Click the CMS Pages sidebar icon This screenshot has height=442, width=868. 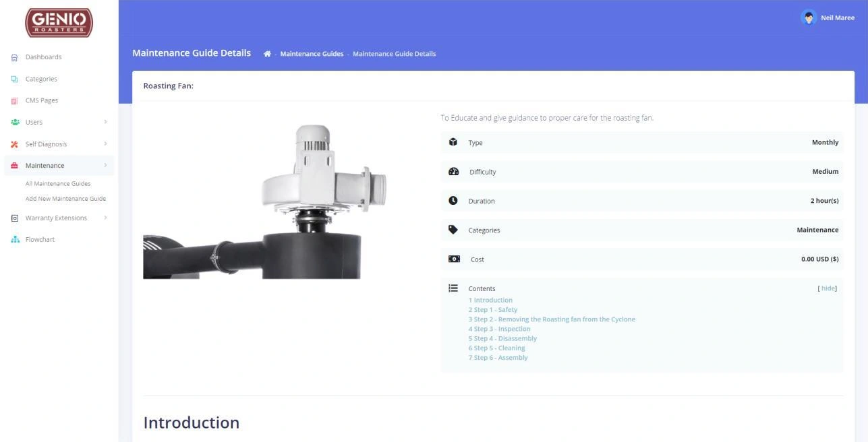coord(14,100)
